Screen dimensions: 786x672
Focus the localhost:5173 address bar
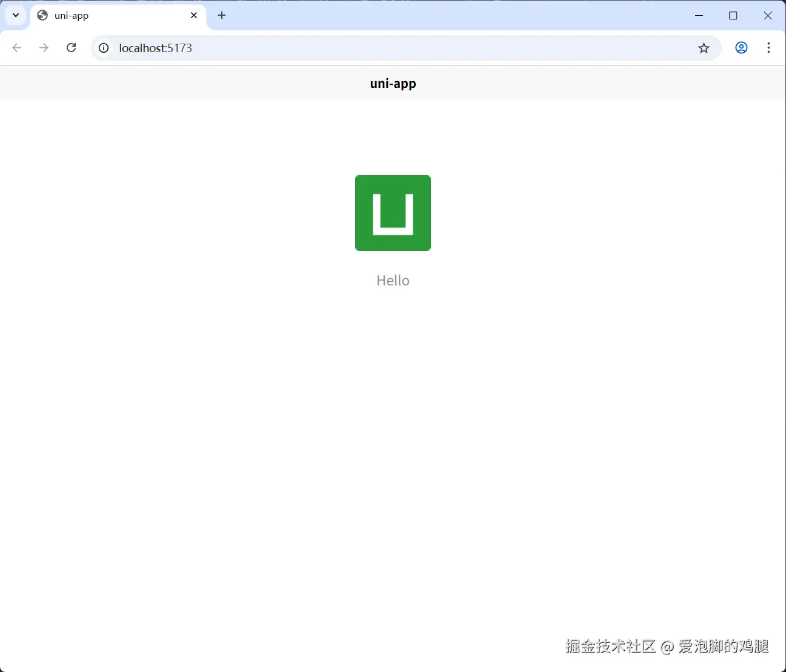(x=406, y=48)
